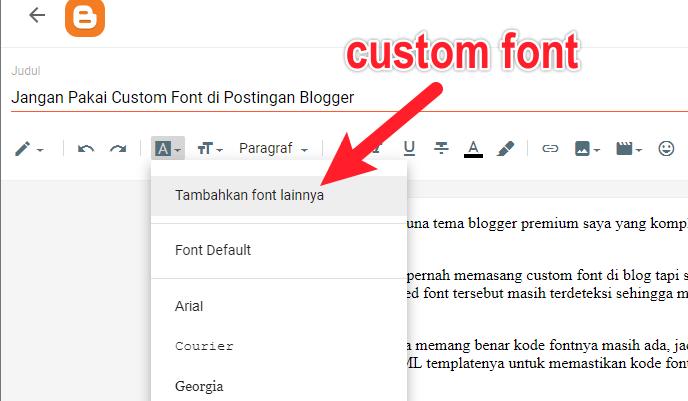This screenshot has width=688, height=401.
Task: Redo the last undone edit
Action: [x=118, y=149]
